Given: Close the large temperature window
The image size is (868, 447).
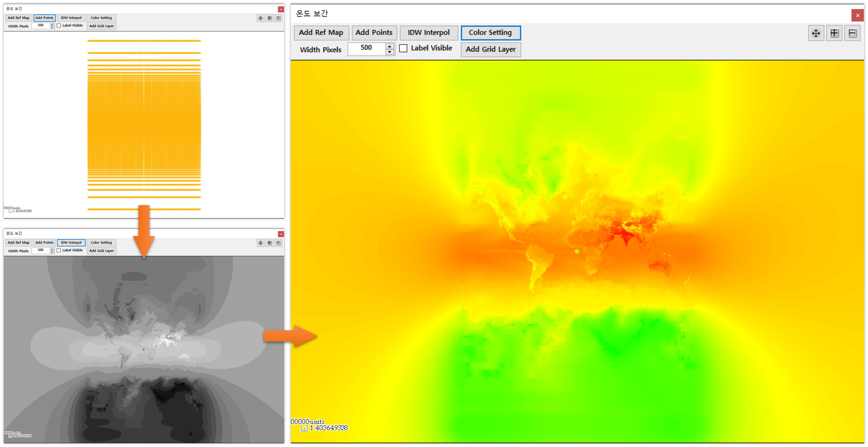Looking at the screenshot, I should (858, 15).
